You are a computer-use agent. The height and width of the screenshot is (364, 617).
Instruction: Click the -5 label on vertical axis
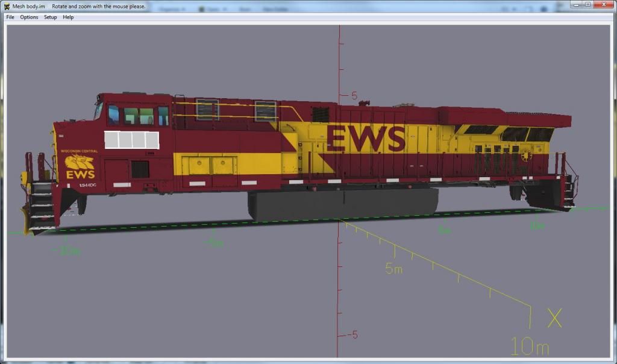[352, 335]
